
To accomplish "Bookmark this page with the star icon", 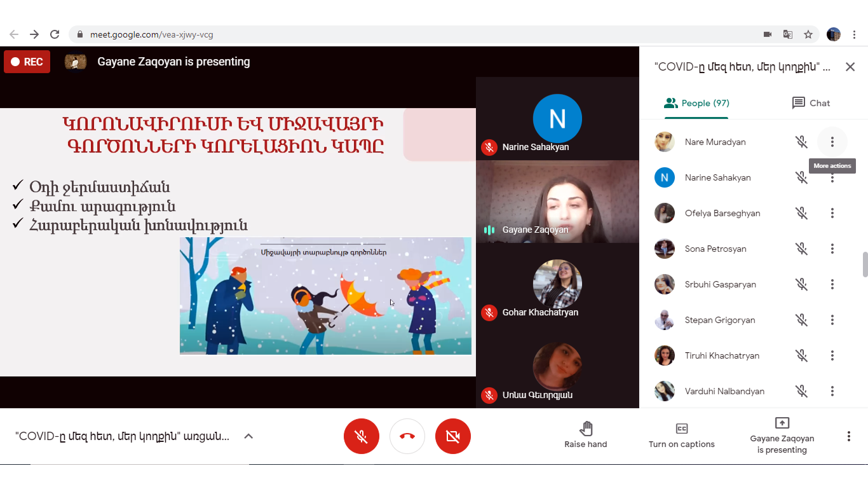I will point(808,34).
